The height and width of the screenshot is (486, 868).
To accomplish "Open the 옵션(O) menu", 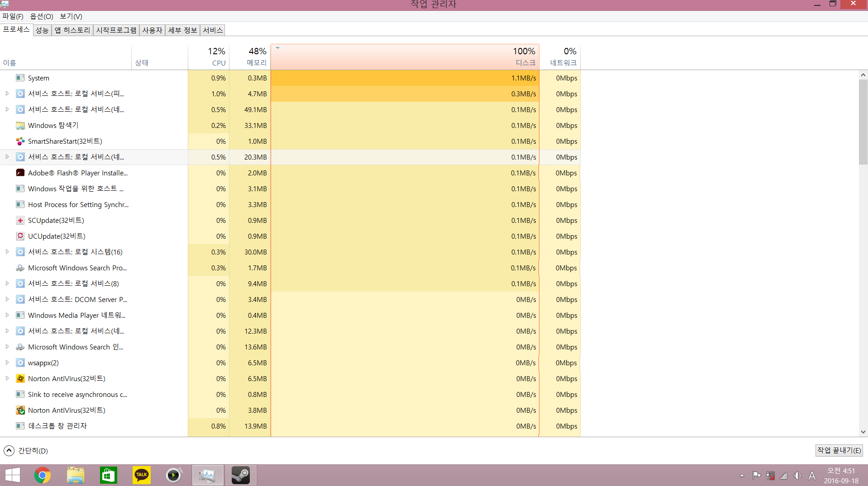I will pos(42,16).
